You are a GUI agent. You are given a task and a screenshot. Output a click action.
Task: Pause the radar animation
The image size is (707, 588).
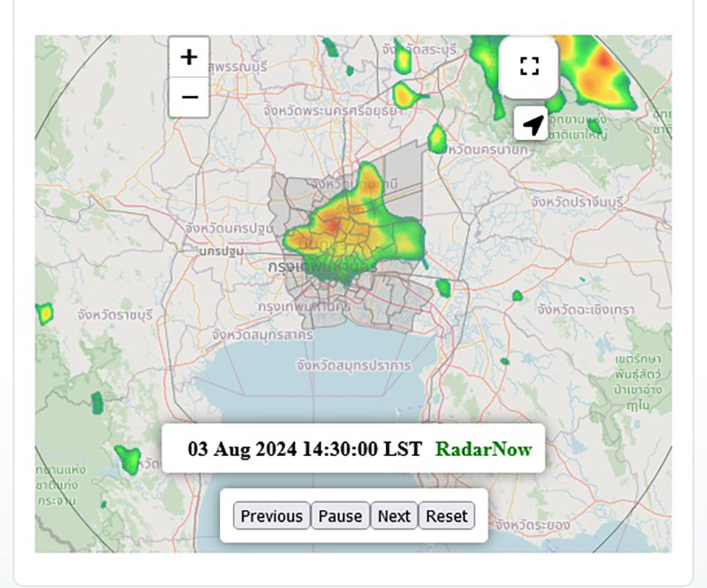point(340,516)
